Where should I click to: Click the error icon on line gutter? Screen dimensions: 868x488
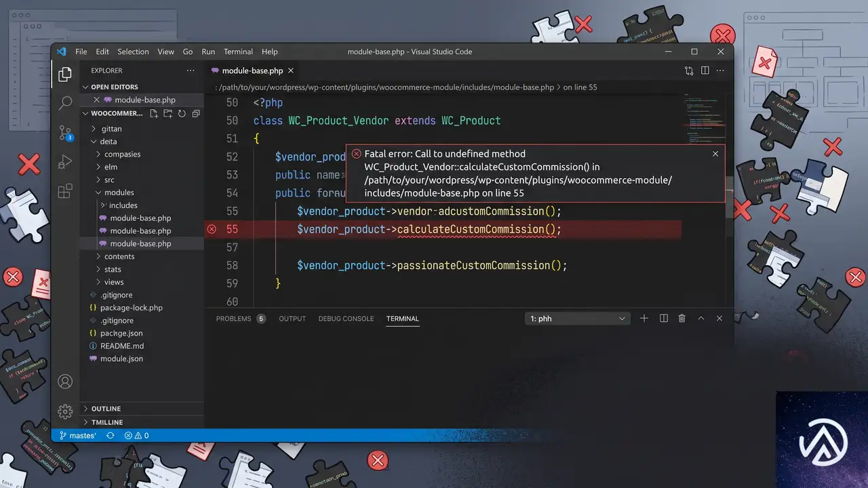(212, 229)
